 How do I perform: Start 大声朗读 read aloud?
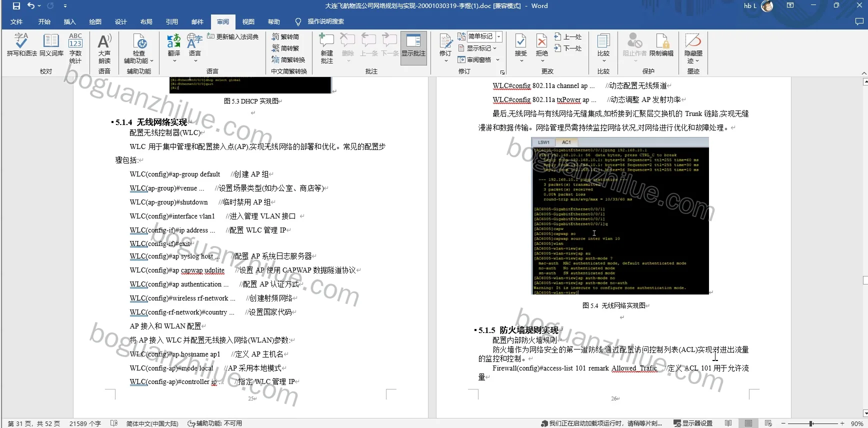104,48
